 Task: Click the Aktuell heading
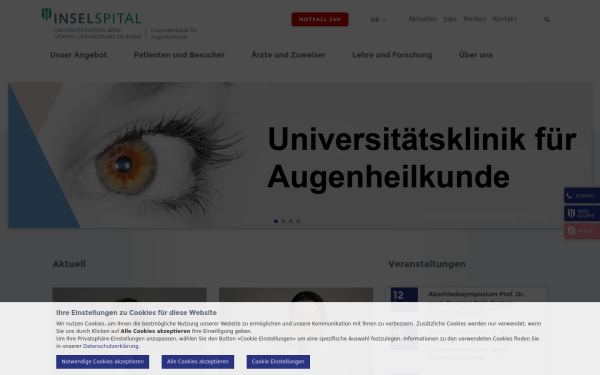pos(69,264)
